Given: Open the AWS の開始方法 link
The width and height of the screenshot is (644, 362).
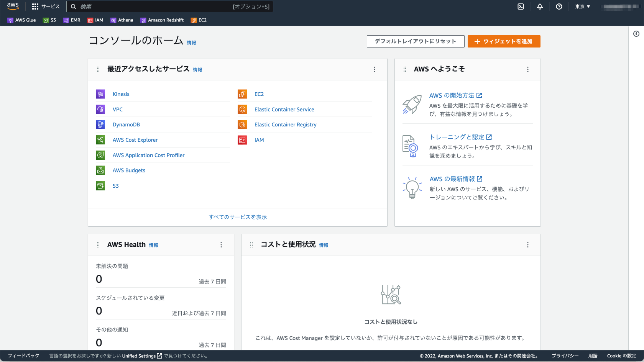Looking at the screenshot, I should (x=453, y=95).
